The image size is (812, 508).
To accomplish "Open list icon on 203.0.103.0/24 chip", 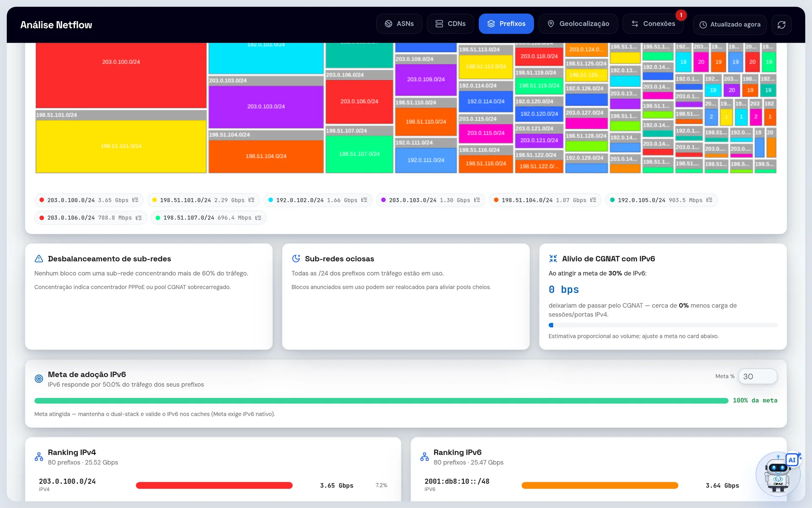I will (x=477, y=200).
